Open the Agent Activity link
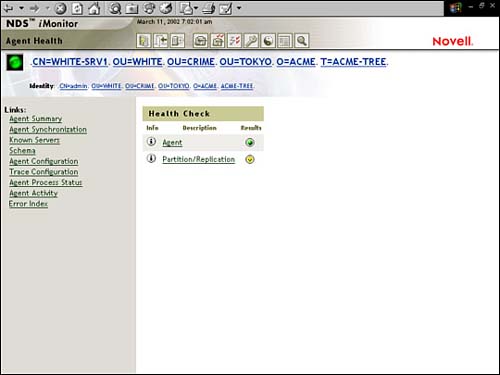The height and width of the screenshot is (375, 500). tap(33, 193)
